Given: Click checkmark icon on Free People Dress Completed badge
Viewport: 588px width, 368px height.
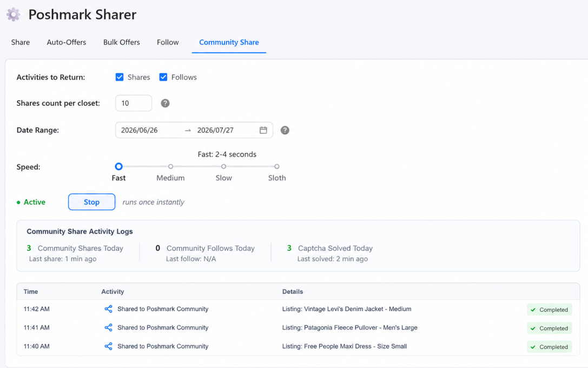Looking at the screenshot, I should [x=533, y=347].
